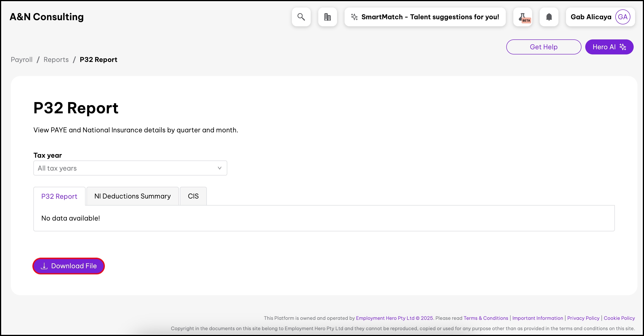This screenshot has height=336, width=644.
Task: Go to Payroll breadcrumb link
Action: click(22, 60)
